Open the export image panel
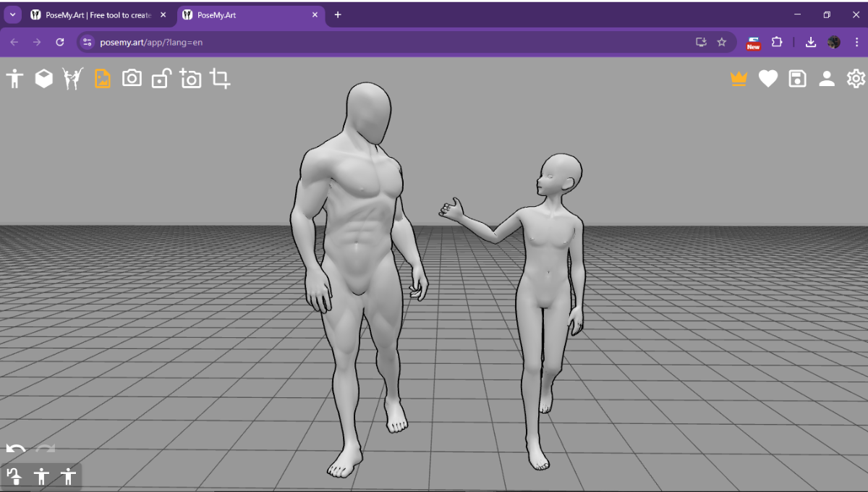 tap(103, 78)
